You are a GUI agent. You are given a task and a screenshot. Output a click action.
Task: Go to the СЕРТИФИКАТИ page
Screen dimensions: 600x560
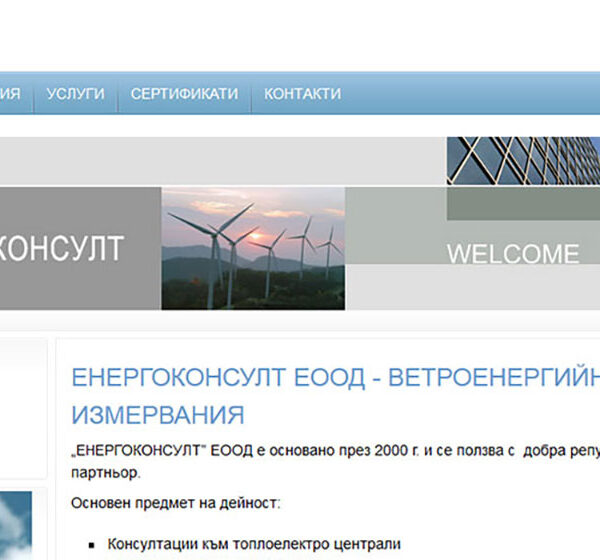(184, 94)
